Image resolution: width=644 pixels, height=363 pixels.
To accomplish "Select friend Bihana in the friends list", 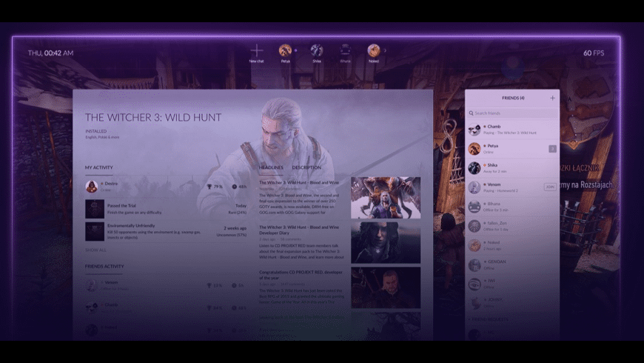I will click(x=512, y=207).
